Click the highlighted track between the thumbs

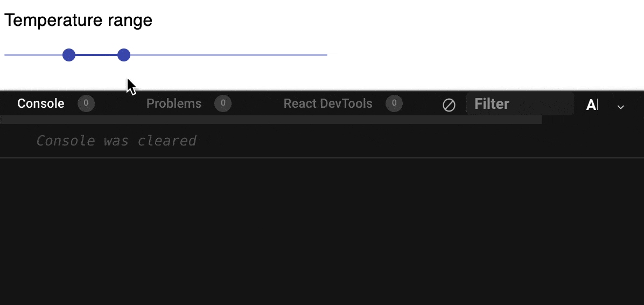click(x=96, y=54)
